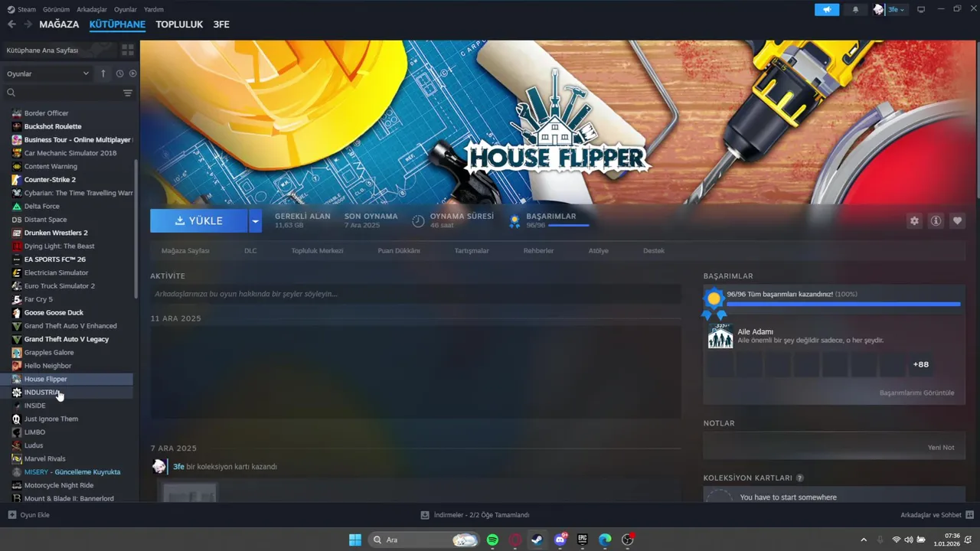Open the Yardım menu
Image resolution: width=980 pixels, height=551 pixels.
[154, 9]
